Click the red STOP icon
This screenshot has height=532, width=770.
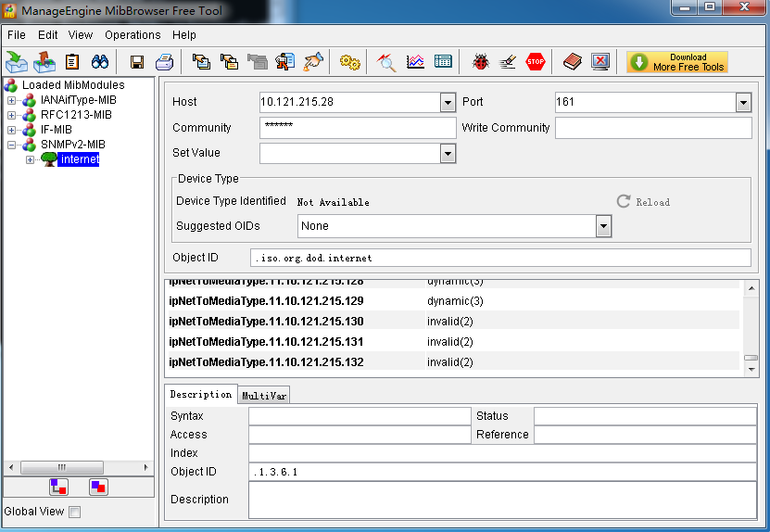click(536, 62)
